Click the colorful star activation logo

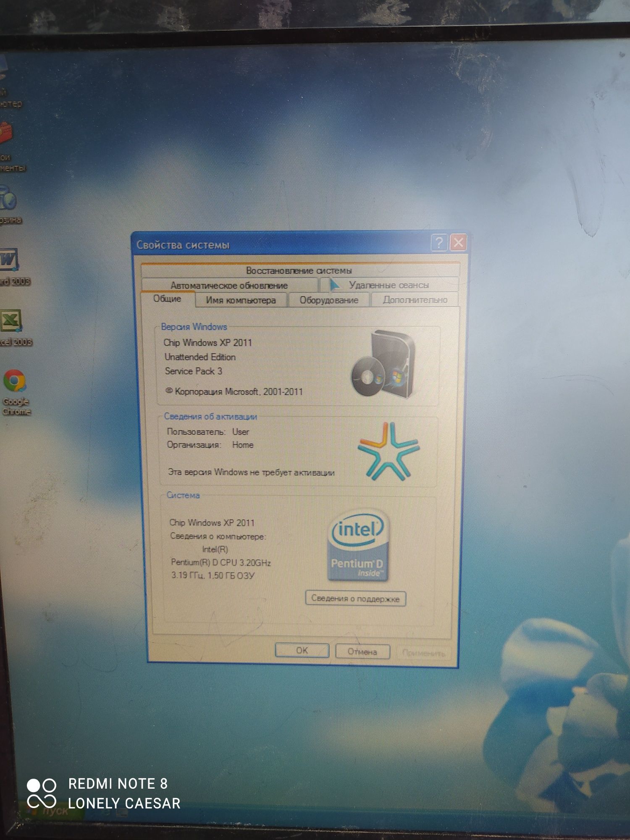pyautogui.click(x=388, y=452)
